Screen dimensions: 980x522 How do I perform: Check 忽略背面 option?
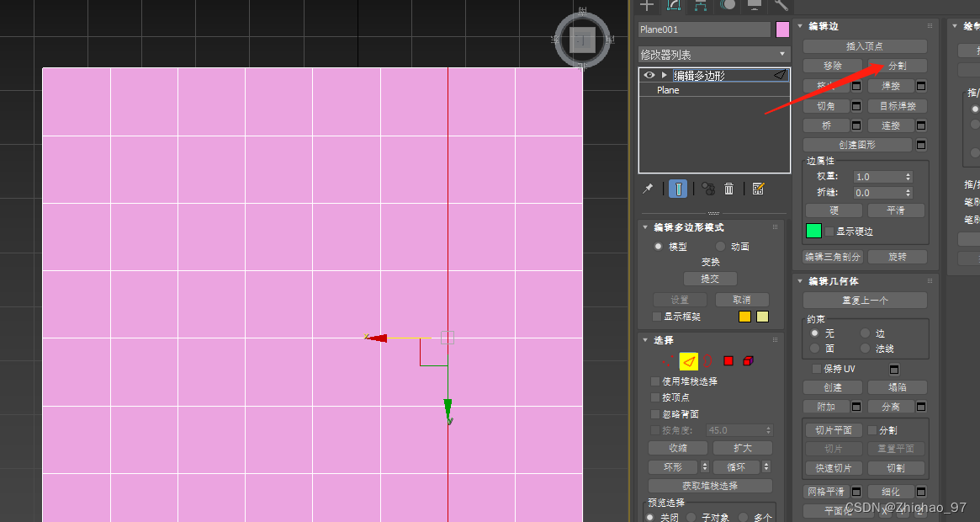(655, 414)
